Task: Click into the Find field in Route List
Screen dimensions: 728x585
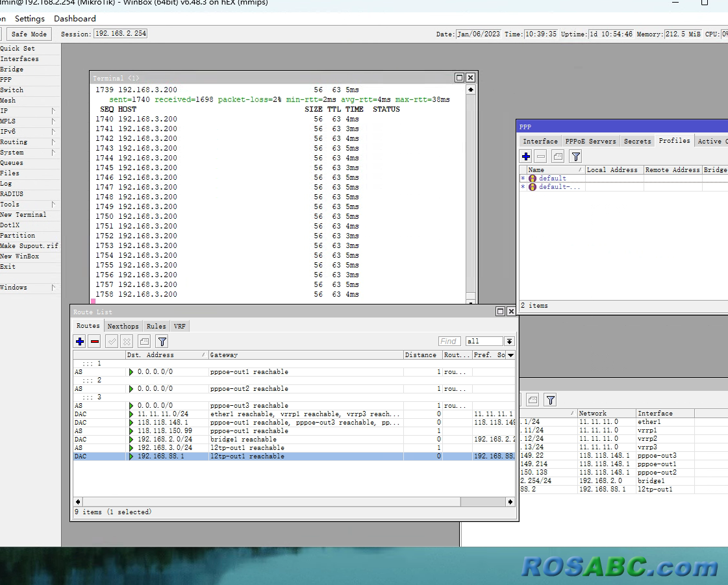Action: (x=449, y=342)
